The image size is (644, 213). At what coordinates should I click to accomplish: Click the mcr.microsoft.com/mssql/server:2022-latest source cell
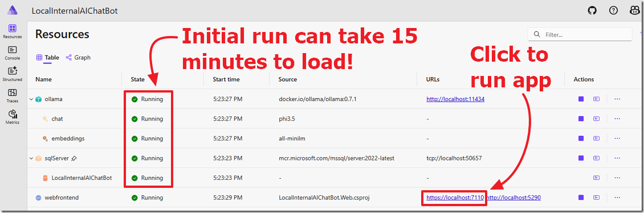click(x=336, y=158)
